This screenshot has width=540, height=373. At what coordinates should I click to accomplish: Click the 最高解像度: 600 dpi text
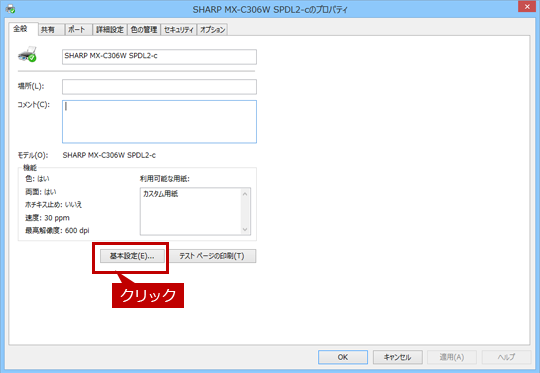57,231
